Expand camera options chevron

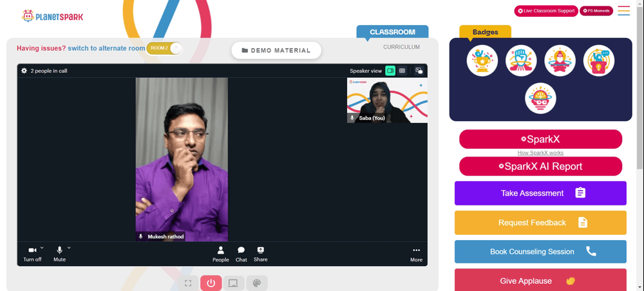(x=42, y=247)
